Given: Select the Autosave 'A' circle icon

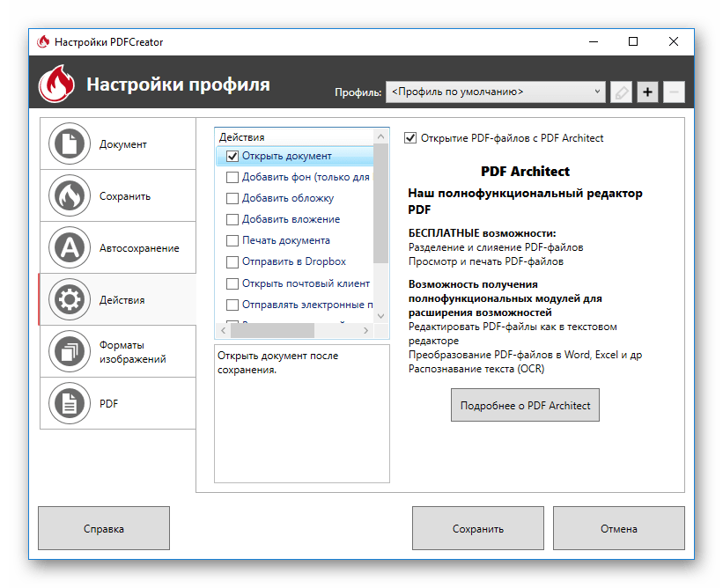Looking at the screenshot, I should (x=68, y=248).
